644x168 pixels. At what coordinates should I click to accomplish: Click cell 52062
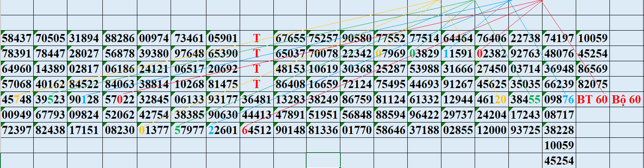(120, 114)
